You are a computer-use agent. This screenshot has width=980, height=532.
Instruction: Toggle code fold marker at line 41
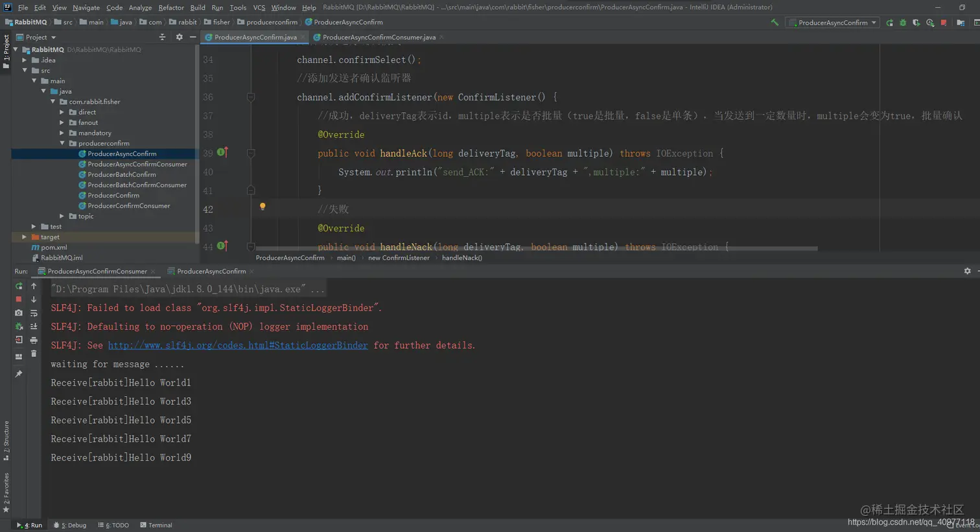(251, 191)
